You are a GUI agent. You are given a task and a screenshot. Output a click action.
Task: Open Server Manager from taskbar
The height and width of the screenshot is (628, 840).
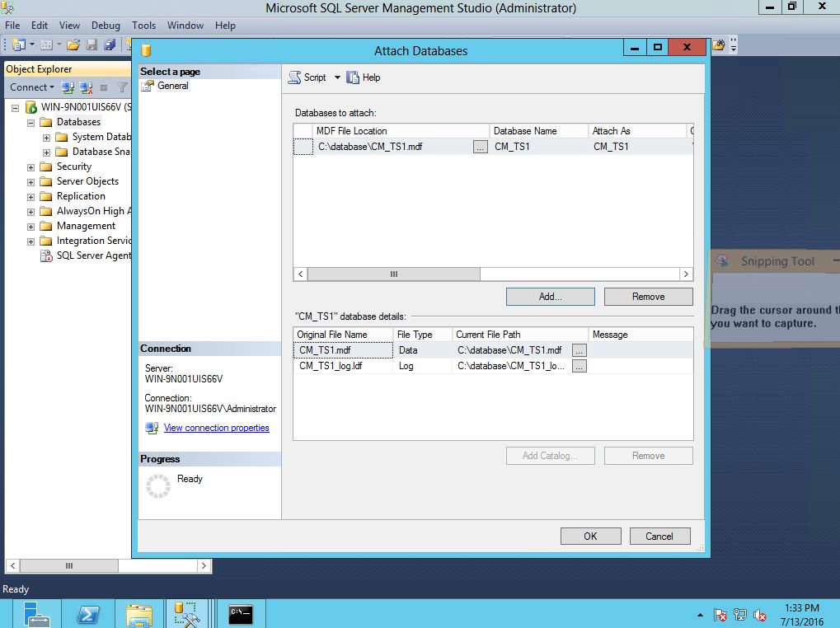[x=37, y=613]
